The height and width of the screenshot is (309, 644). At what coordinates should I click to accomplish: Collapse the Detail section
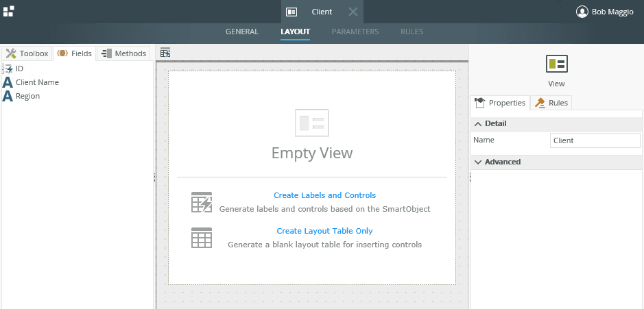point(478,123)
